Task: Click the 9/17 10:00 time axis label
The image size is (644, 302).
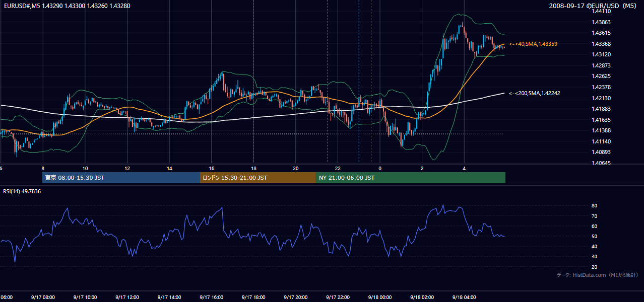Action: [85, 297]
